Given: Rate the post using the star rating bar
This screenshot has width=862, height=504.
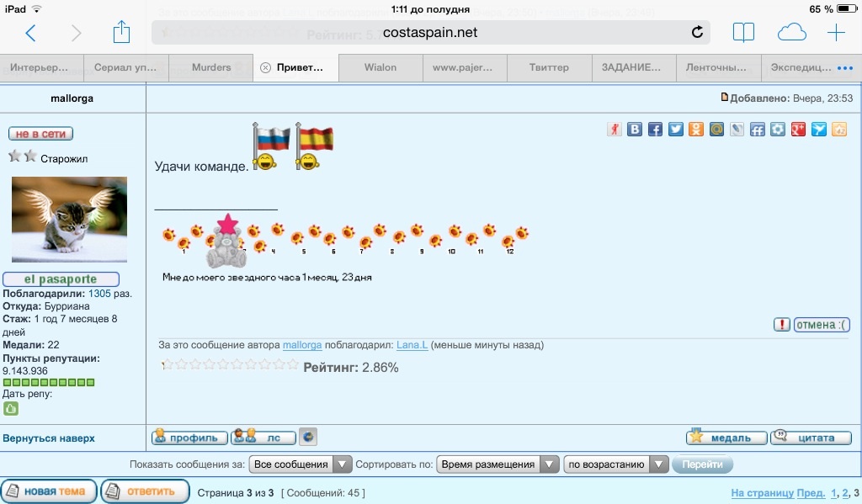Looking at the screenshot, I should coord(230,364).
